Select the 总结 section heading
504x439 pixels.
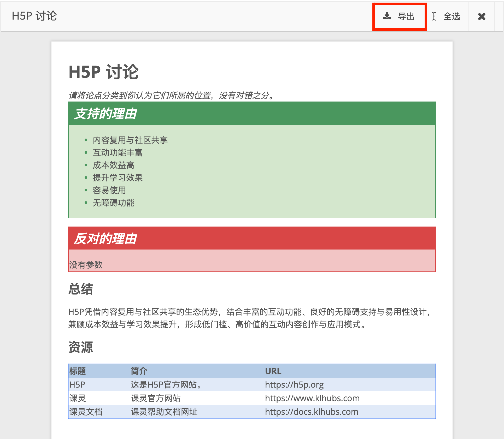click(x=80, y=289)
